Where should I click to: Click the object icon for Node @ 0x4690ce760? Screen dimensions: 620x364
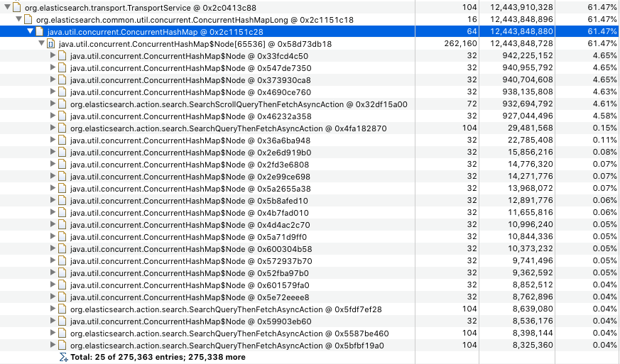pyautogui.click(x=62, y=92)
